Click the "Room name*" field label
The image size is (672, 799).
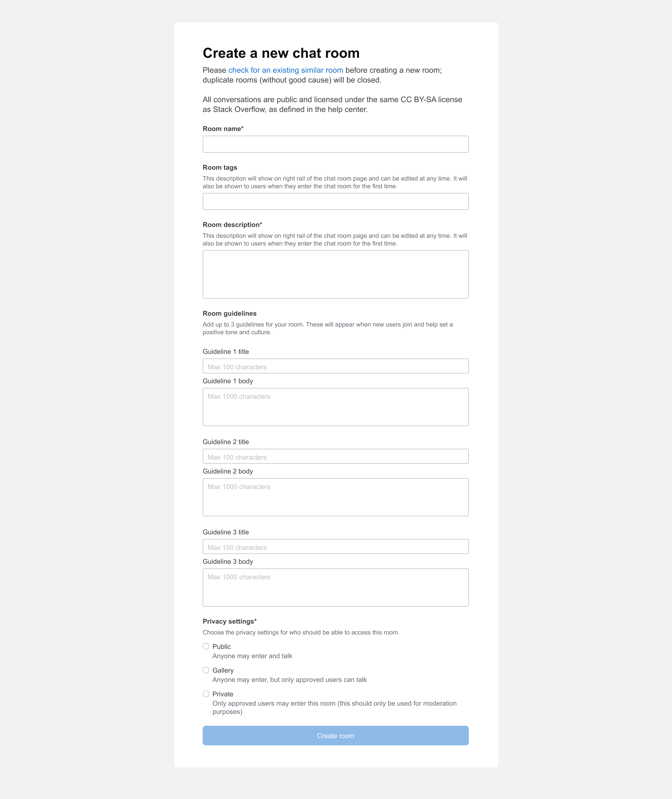click(x=223, y=129)
